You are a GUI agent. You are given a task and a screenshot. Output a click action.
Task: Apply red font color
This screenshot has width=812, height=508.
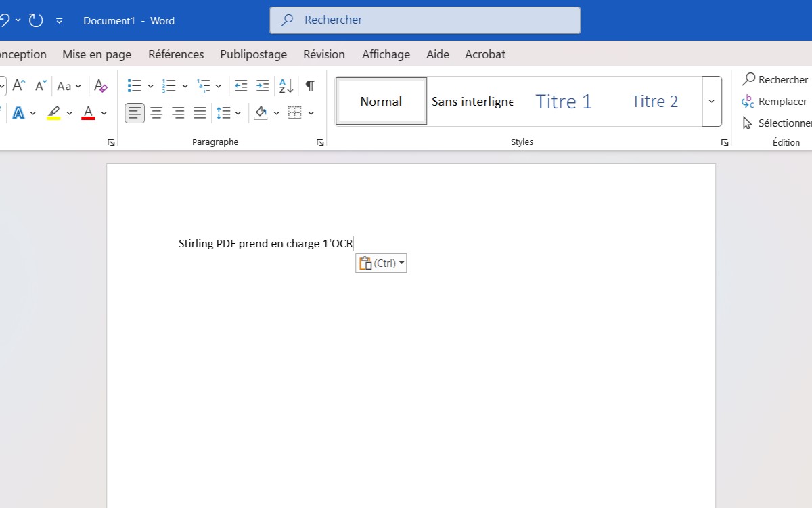point(88,113)
